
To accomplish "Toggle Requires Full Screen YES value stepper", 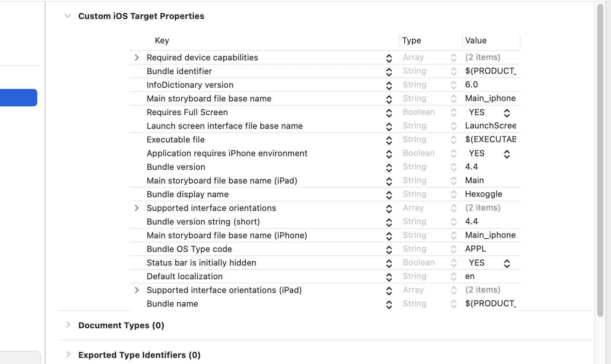I will pyautogui.click(x=507, y=112).
